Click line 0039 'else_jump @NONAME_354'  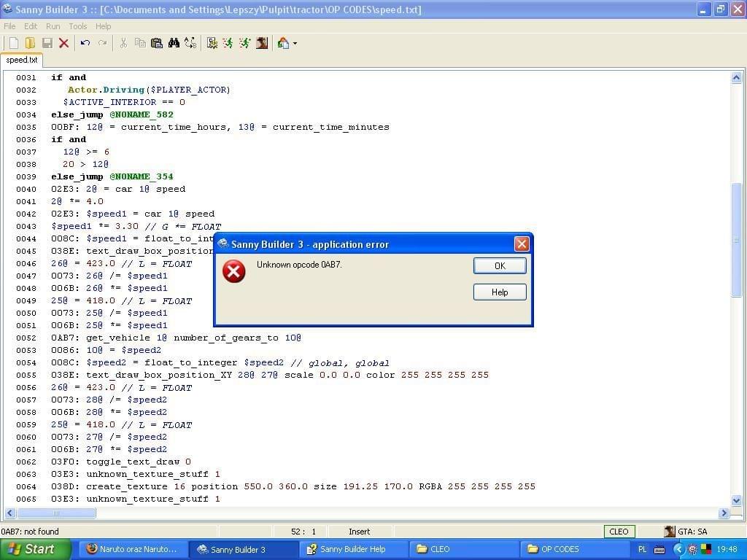coord(112,176)
